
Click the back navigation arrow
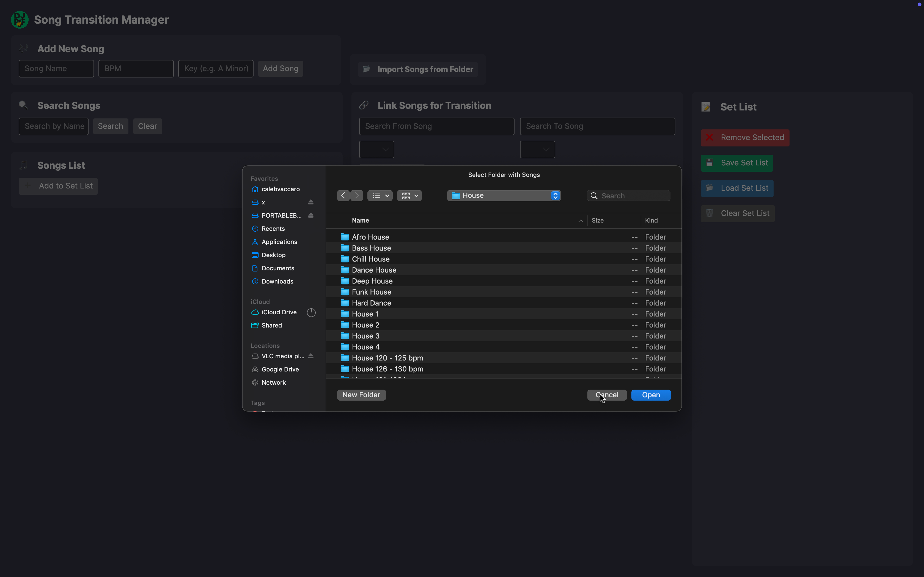click(x=343, y=196)
